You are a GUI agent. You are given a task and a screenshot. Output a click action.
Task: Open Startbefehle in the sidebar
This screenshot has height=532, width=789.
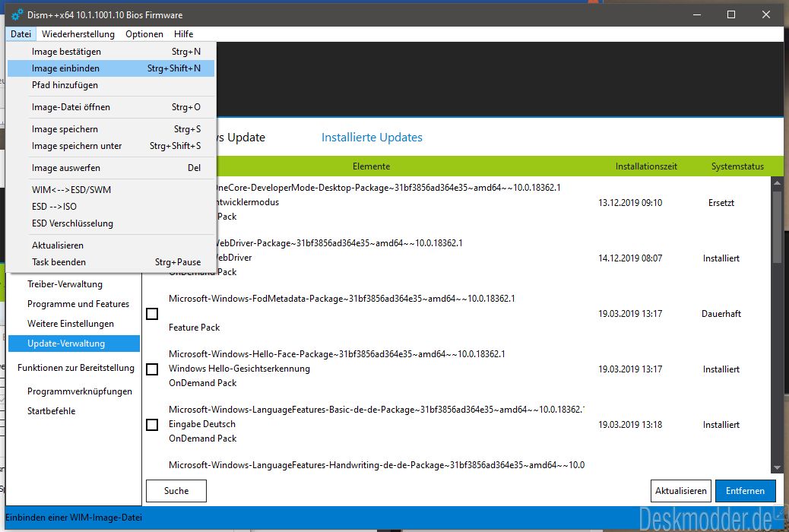click(52, 411)
